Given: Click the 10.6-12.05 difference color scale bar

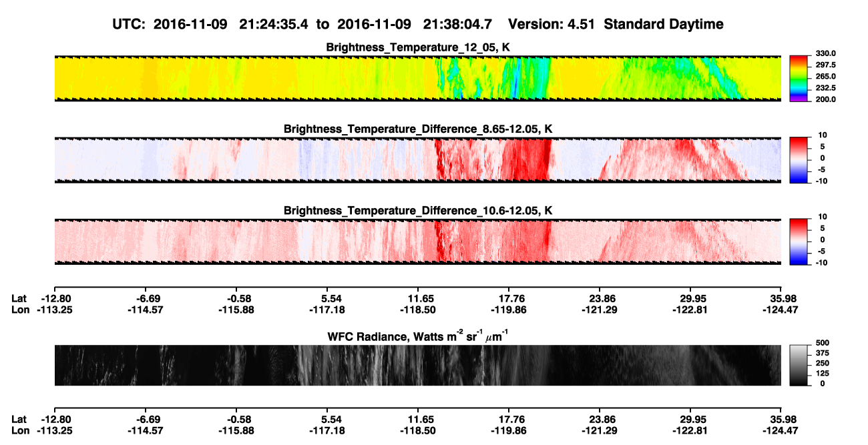Looking at the screenshot, I should (x=799, y=240).
